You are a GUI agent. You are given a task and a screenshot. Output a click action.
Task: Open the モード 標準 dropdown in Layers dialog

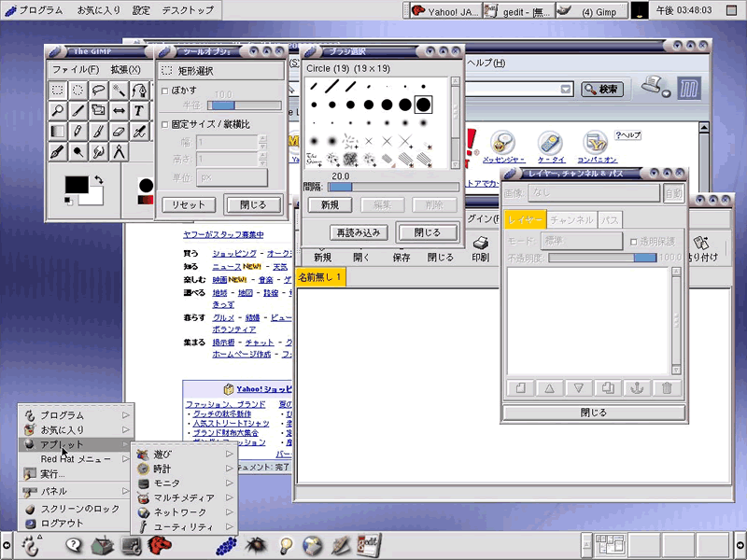click(x=581, y=241)
